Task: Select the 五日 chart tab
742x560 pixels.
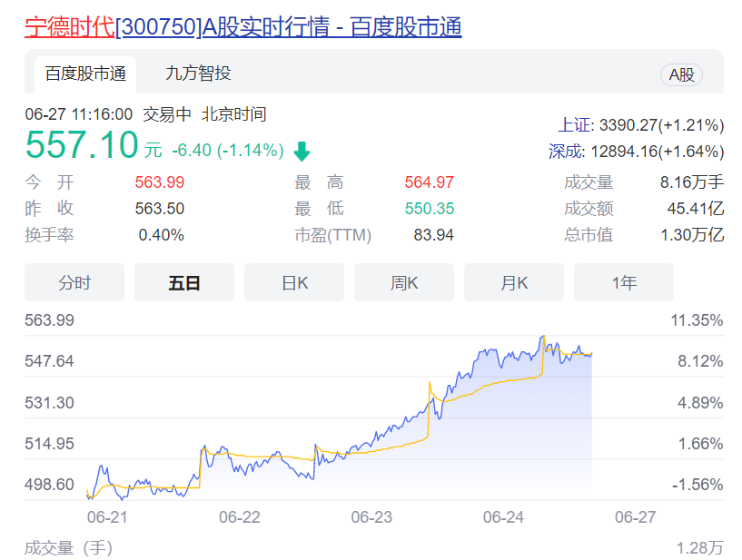Action: [184, 282]
